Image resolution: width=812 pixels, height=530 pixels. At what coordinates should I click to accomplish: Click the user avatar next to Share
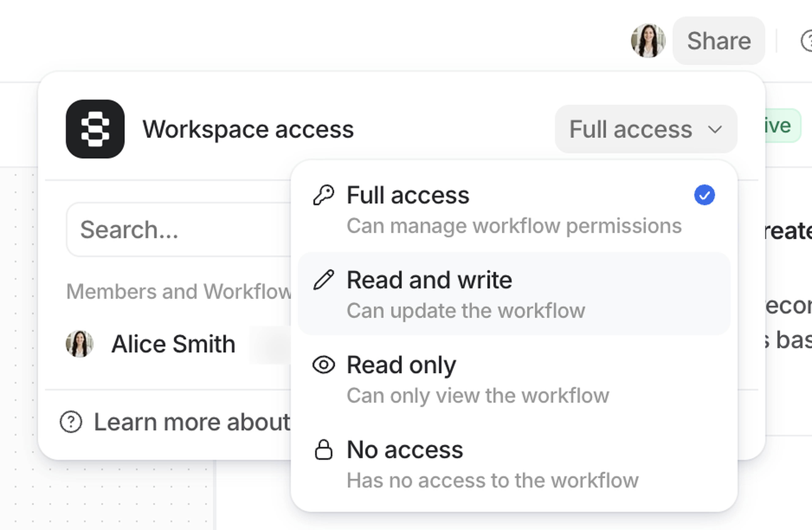pos(648,41)
